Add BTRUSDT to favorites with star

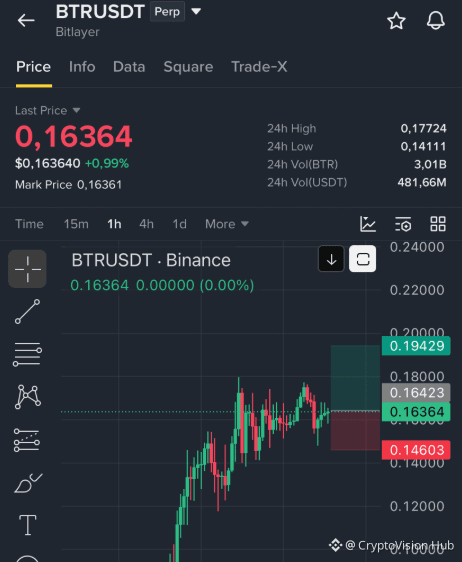(396, 20)
